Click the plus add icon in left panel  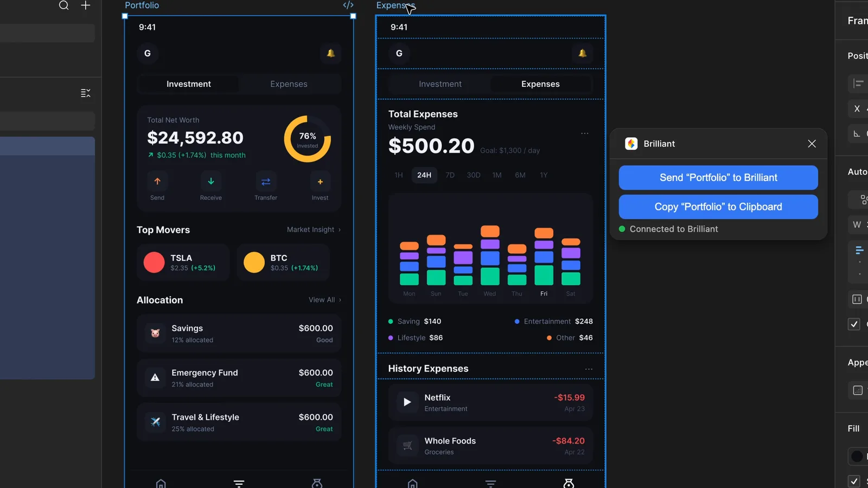pos(86,5)
